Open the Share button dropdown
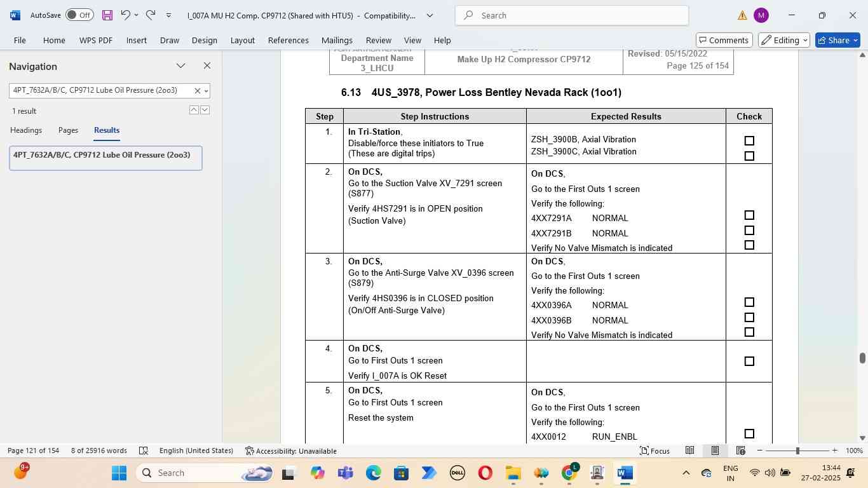 coord(855,40)
